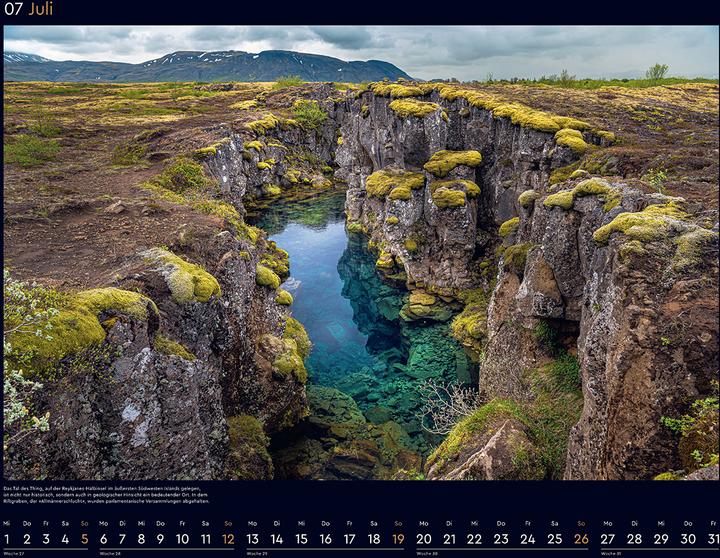Image resolution: width=720 pixels, height=558 pixels.
Task: Select highlighted Sunday date 12
Action: 228,538
